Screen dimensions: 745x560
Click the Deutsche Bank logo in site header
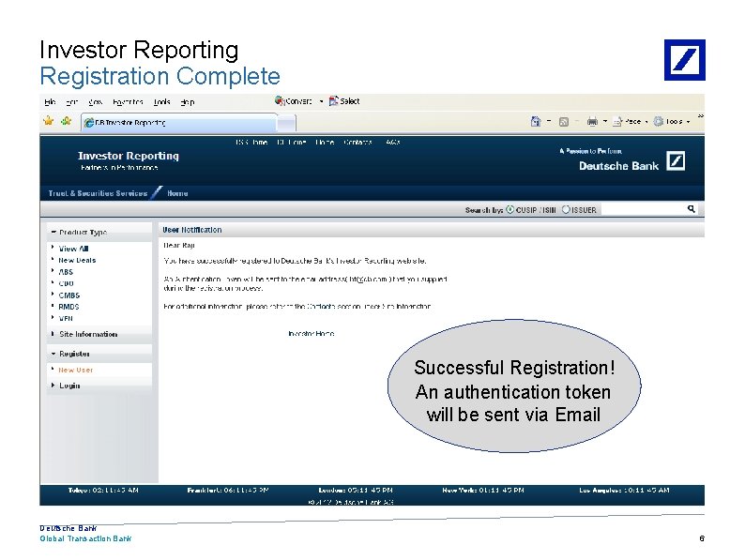click(631, 161)
